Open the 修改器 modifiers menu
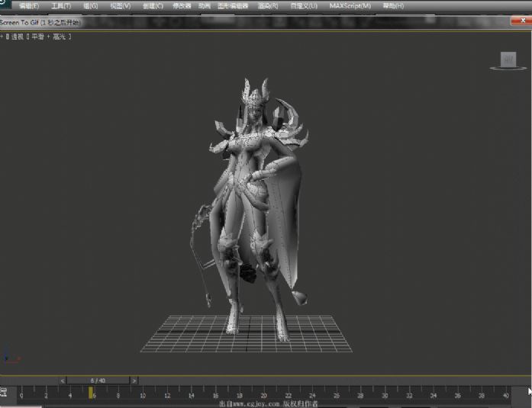The height and width of the screenshot is (408, 532). pos(182,6)
